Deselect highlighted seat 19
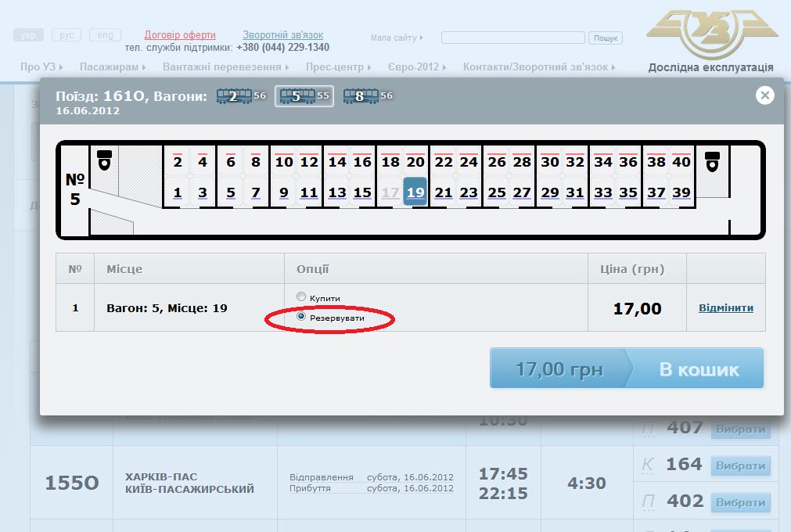The image size is (791, 532). coord(415,192)
